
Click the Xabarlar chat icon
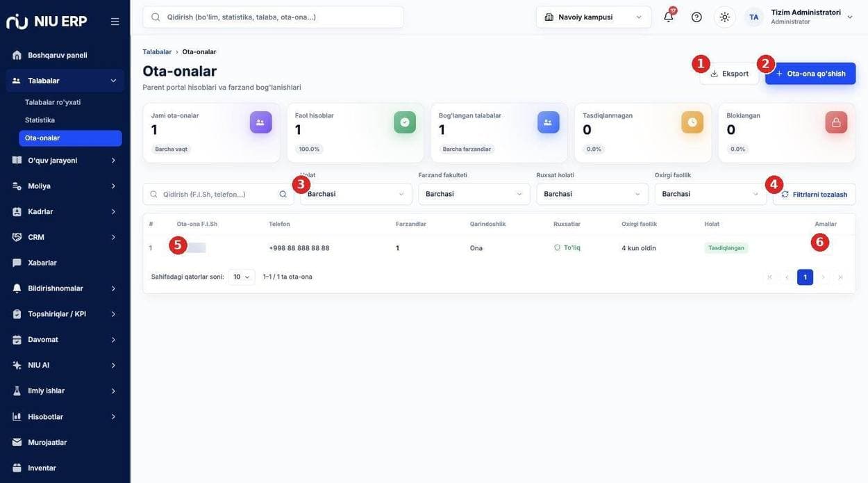click(x=17, y=263)
